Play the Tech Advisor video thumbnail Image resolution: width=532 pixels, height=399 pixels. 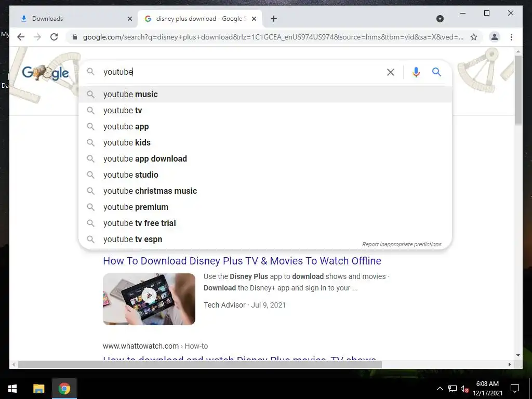click(149, 299)
